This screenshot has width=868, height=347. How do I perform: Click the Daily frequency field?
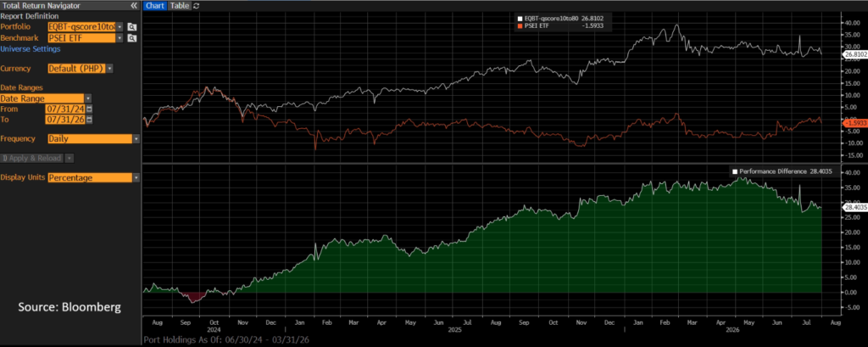[x=90, y=139]
